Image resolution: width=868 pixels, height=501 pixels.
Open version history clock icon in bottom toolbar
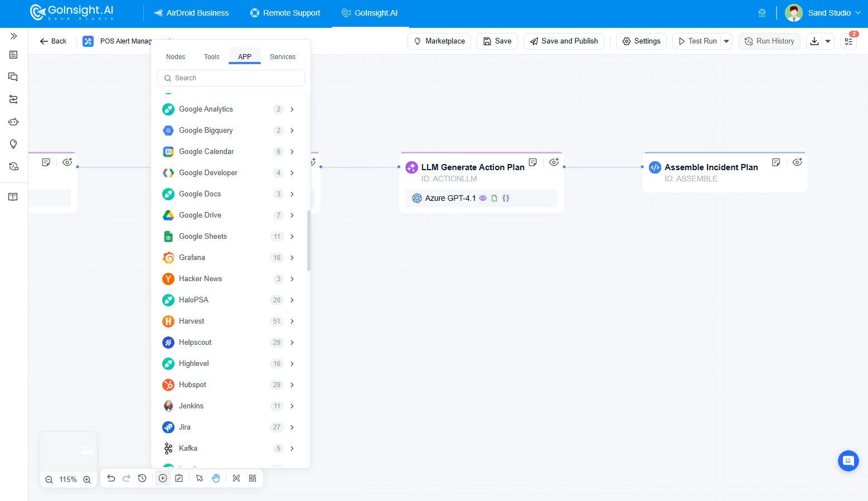(x=142, y=478)
